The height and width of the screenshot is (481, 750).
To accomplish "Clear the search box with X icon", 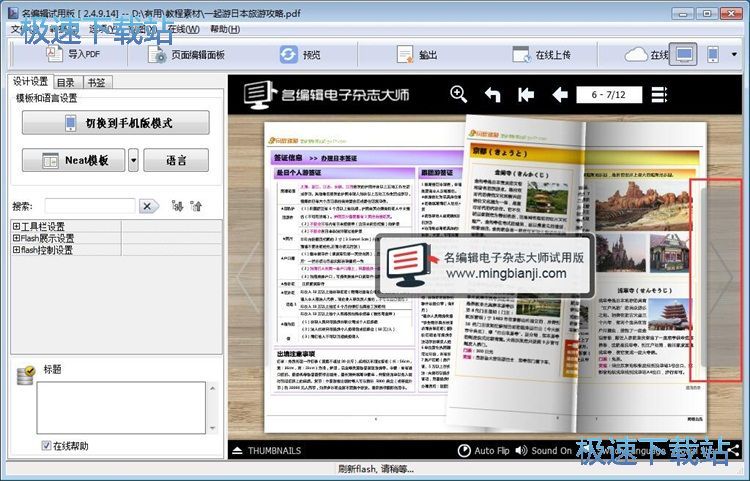I will click(x=148, y=206).
